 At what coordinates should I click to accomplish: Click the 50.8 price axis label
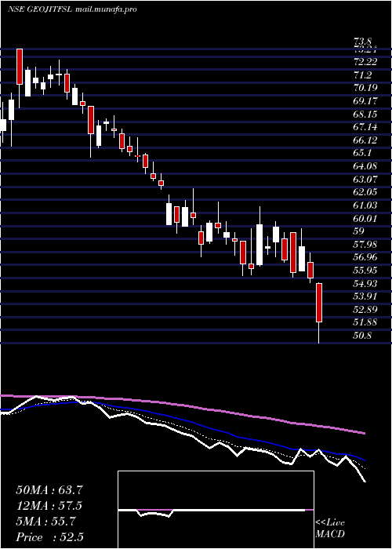click(362, 336)
